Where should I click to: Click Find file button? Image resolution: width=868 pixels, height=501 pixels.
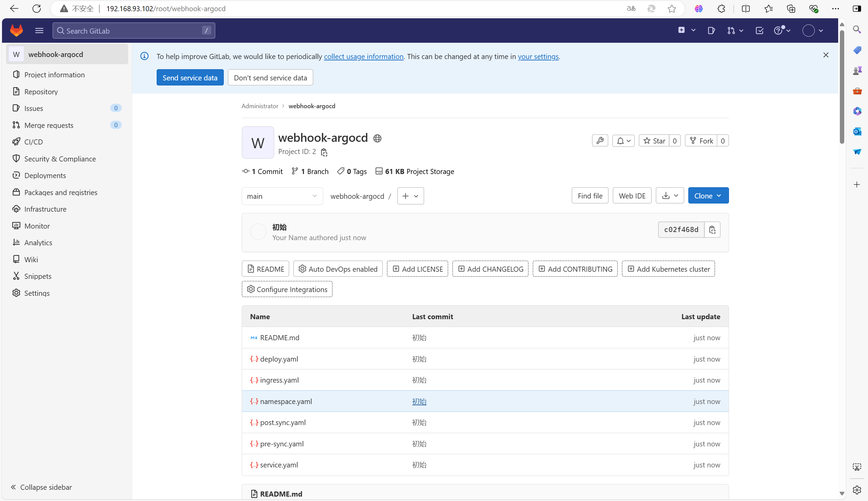590,195
